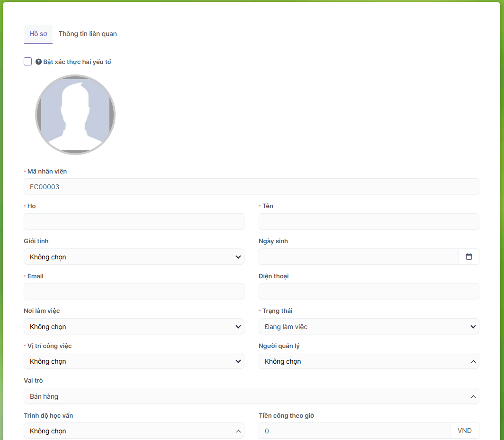
Task: Expand the Trình độ học vấn selector
Action: (x=134, y=431)
